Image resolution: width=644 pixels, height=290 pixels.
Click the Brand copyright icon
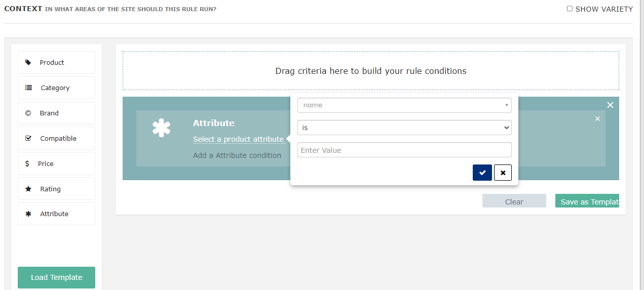(x=28, y=113)
